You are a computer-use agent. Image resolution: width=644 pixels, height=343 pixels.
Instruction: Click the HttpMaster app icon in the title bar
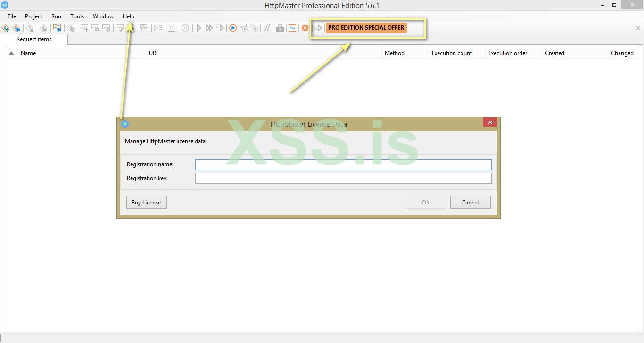5,5
